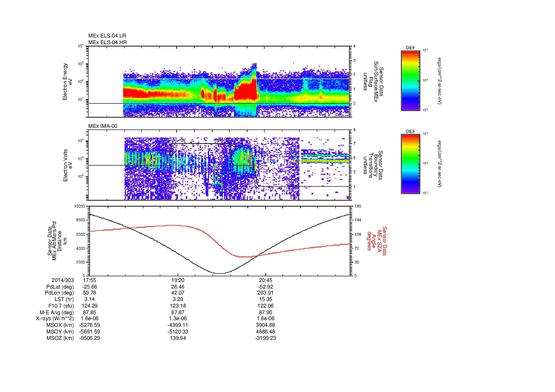Click the 'MEx ELS-04 HR' plot title
555x392 pixels.
[x=107, y=42]
